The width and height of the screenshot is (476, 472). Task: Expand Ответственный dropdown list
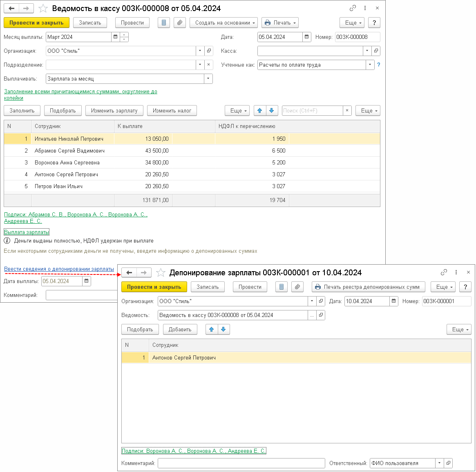coord(439,463)
